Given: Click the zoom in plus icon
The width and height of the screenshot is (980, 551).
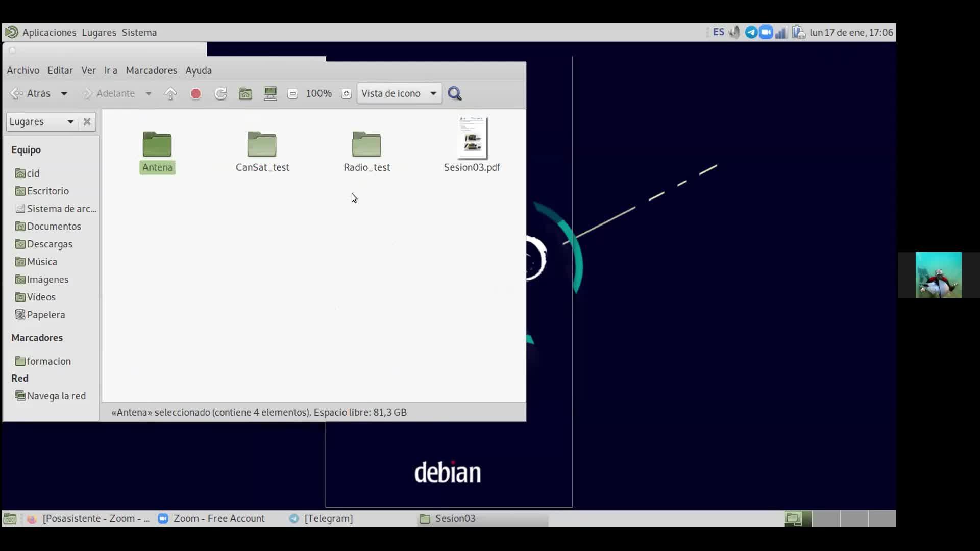Looking at the screenshot, I should tap(346, 94).
